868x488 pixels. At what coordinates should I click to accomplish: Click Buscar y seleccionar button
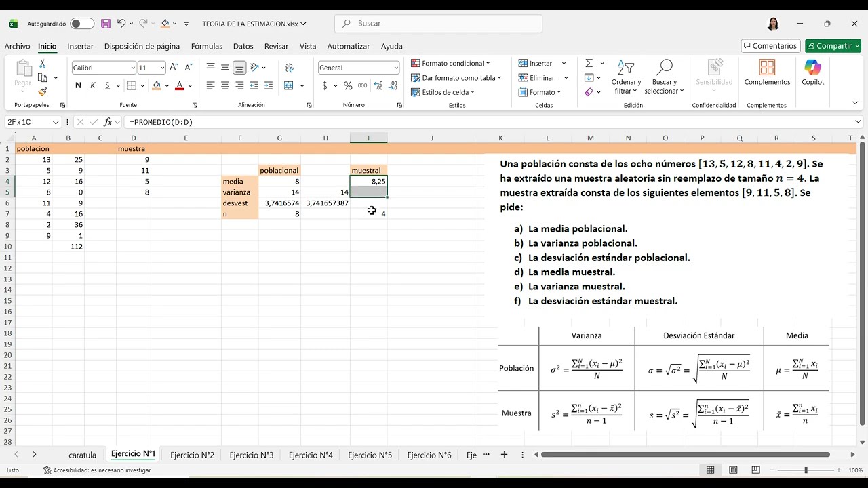pos(664,77)
